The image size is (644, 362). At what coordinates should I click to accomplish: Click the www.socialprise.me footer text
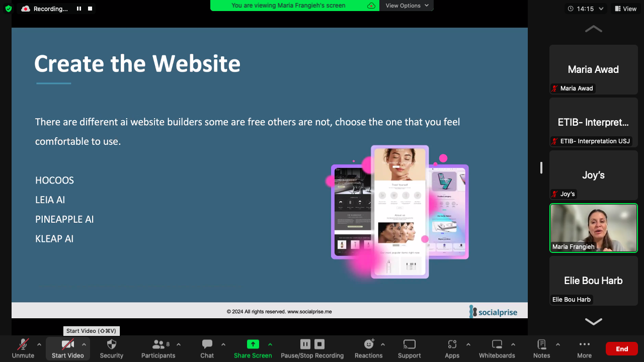pyautogui.click(x=309, y=312)
